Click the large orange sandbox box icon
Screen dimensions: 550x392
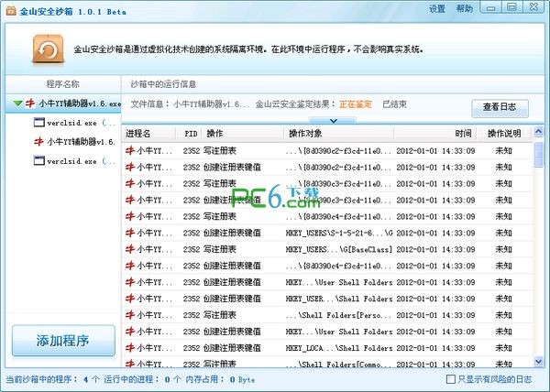[49, 49]
